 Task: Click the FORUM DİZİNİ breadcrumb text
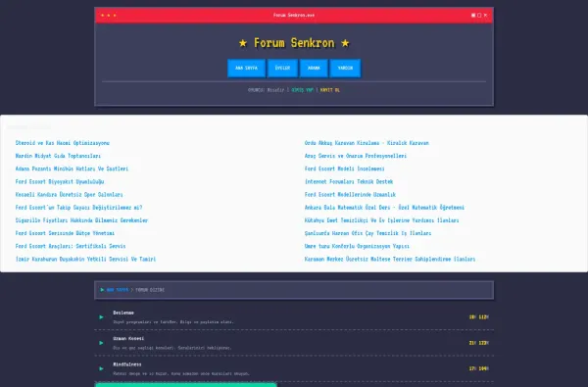point(150,290)
